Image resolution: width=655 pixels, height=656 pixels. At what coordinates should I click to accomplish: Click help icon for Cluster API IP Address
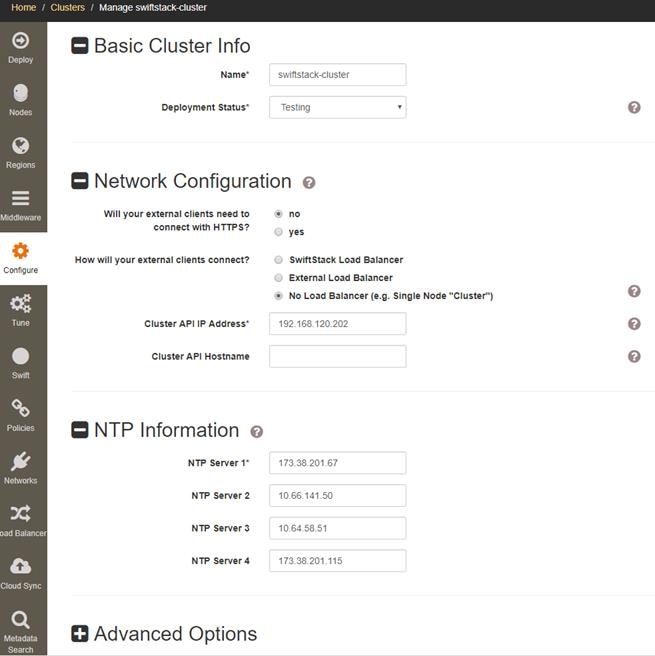pos(634,323)
